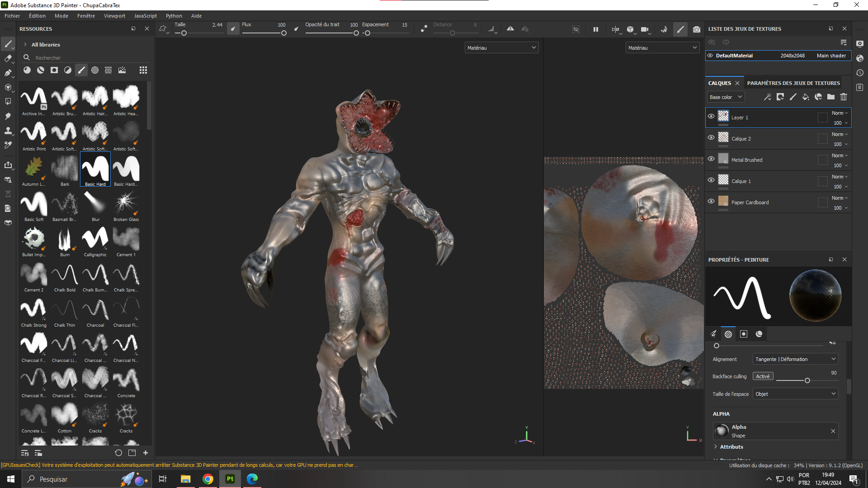The width and height of the screenshot is (868, 488).
Task: Open Alignement Tangente | Déformation dropdown
Action: click(795, 359)
